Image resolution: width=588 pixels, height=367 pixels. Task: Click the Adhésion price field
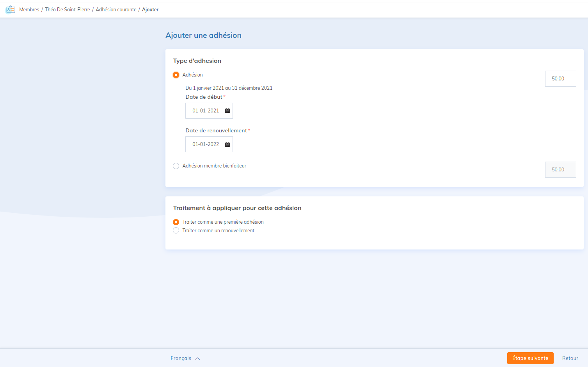coord(560,79)
